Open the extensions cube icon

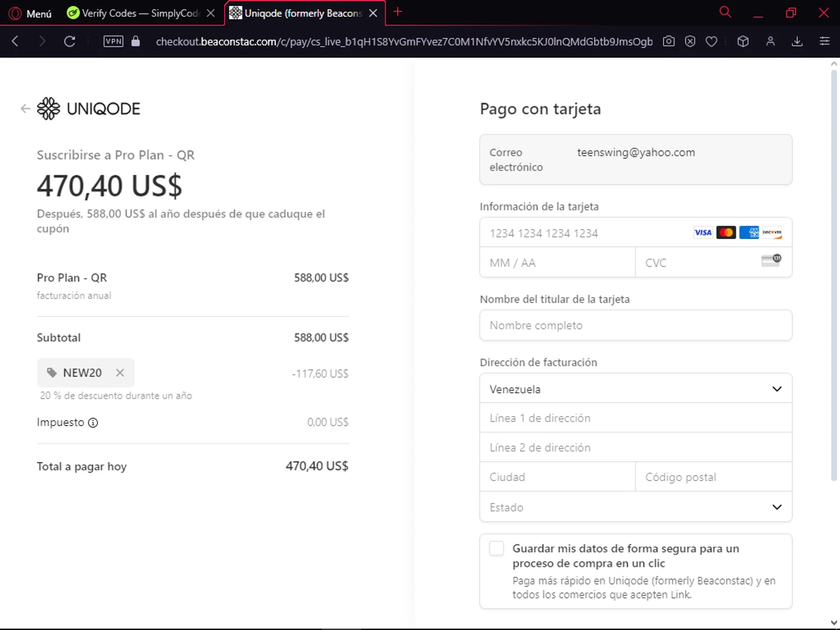[x=743, y=41]
